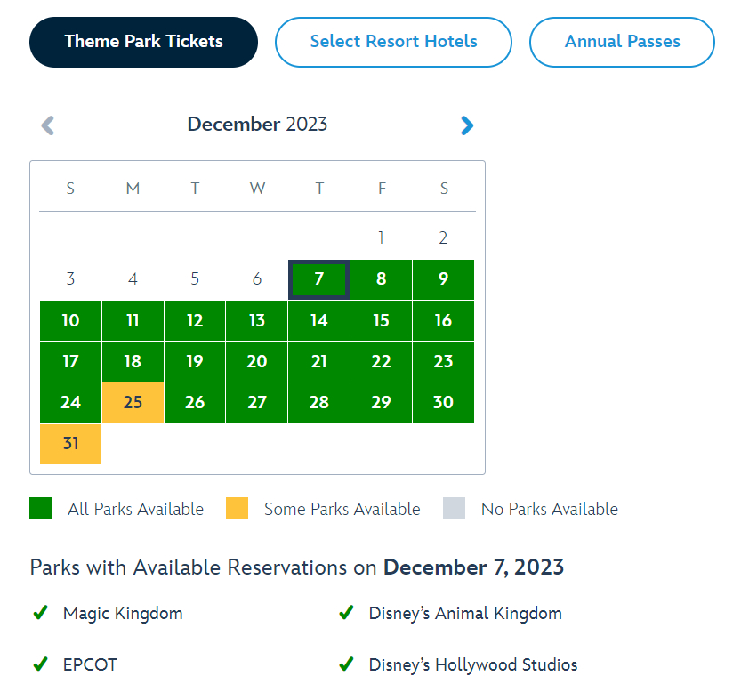Pick December 14 in the calendar
Screen dimensions: 733x700
tap(318, 320)
